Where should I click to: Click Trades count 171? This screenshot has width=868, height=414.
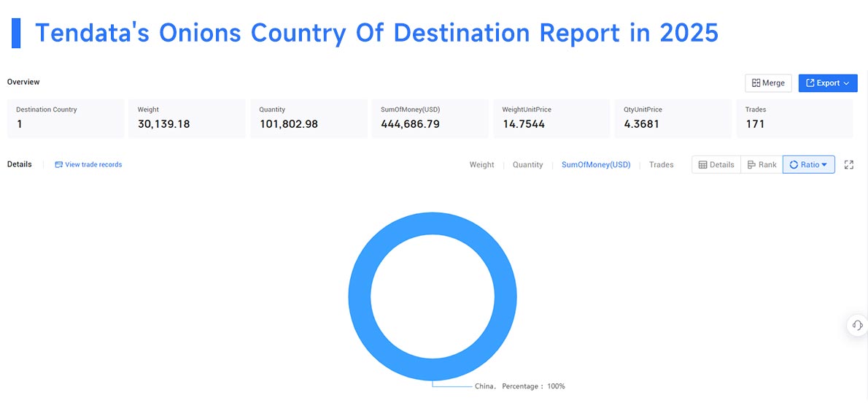(755, 124)
